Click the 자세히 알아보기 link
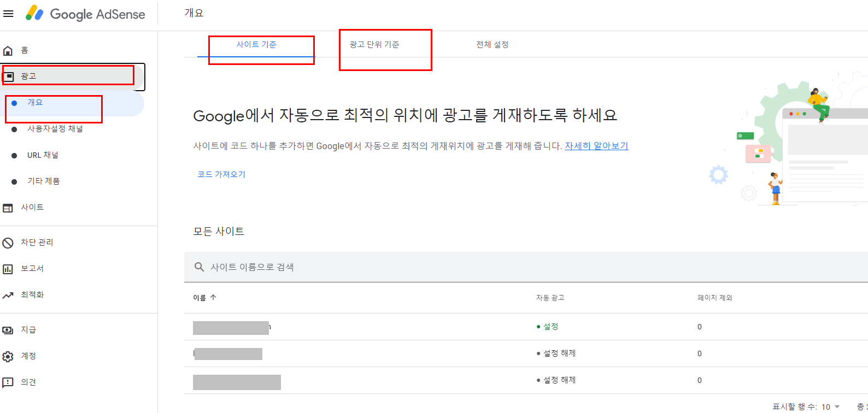Screen dimensions: 868x413 pyautogui.click(x=596, y=146)
